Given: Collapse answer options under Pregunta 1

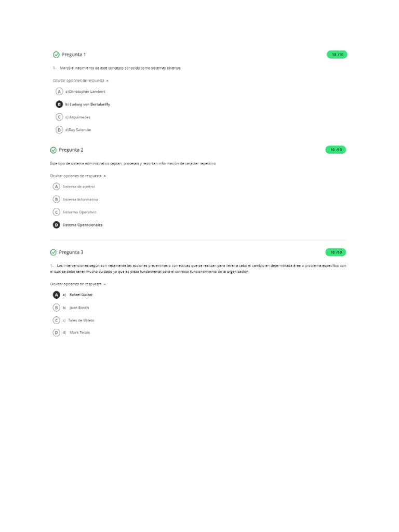Looking at the screenshot, I should (81, 81).
